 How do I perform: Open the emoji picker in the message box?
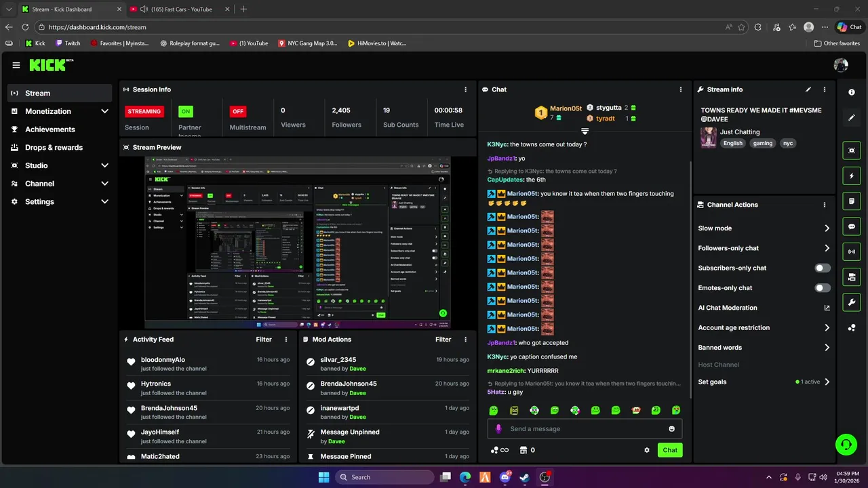coord(672,429)
